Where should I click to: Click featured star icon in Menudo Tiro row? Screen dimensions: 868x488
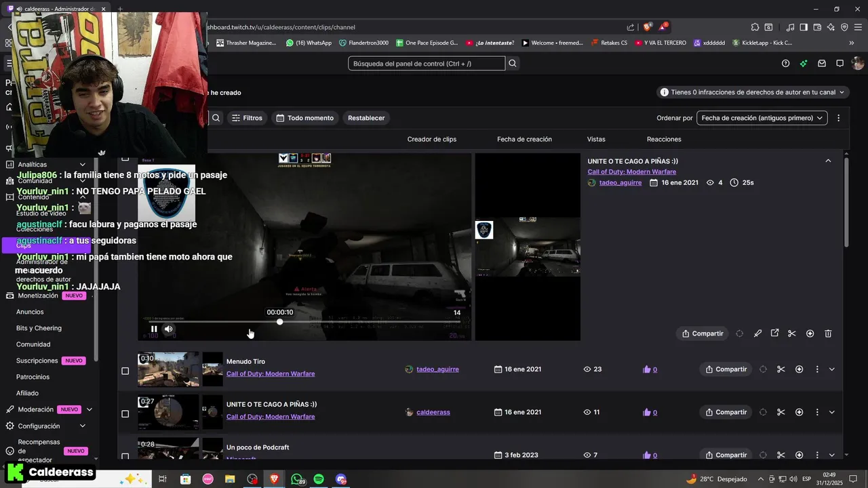[x=799, y=369]
